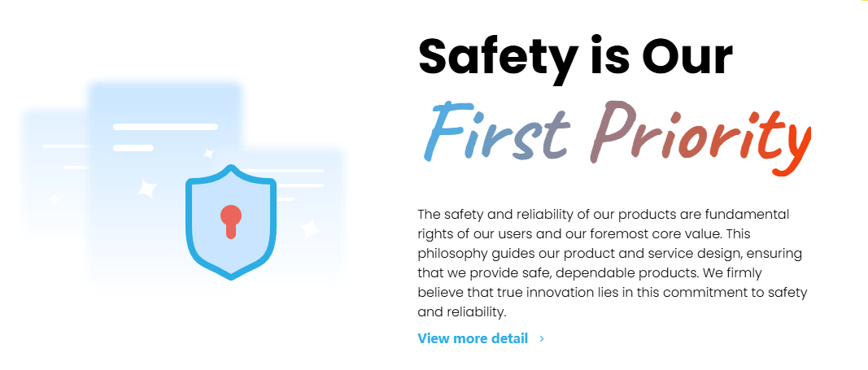
Task: Click the yellow dot in the top-right corner
Action: click(x=864, y=2)
